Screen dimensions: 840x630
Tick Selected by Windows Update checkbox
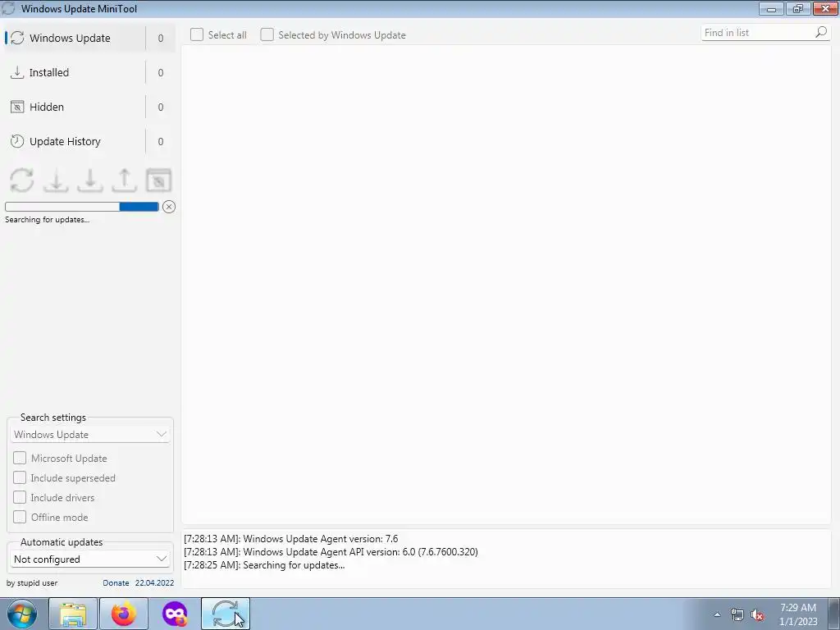[x=267, y=34]
